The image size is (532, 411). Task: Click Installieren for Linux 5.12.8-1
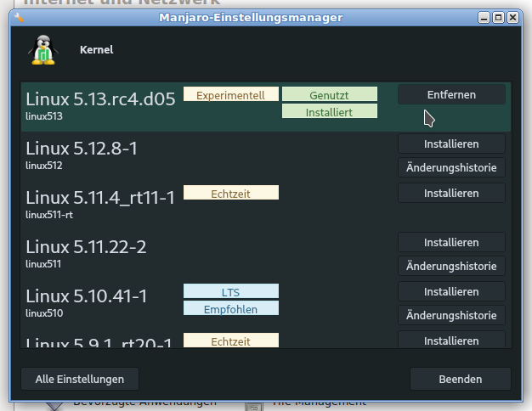[451, 144]
